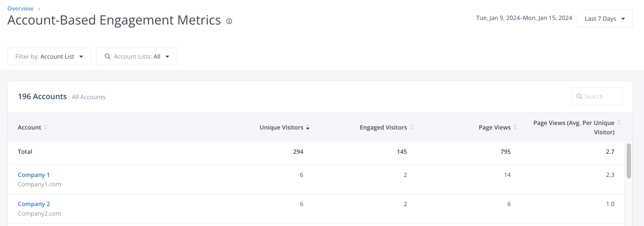Toggle Unique Visitors sort arrow
644x226 pixels.
[x=308, y=127]
